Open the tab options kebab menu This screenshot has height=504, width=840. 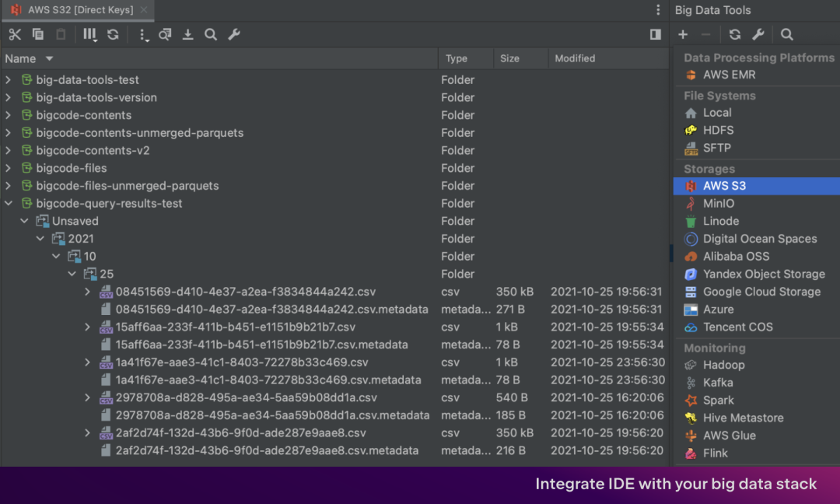click(658, 9)
